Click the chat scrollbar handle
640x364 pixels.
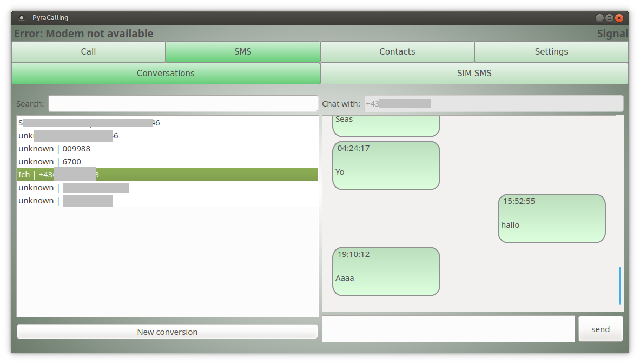(x=619, y=285)
